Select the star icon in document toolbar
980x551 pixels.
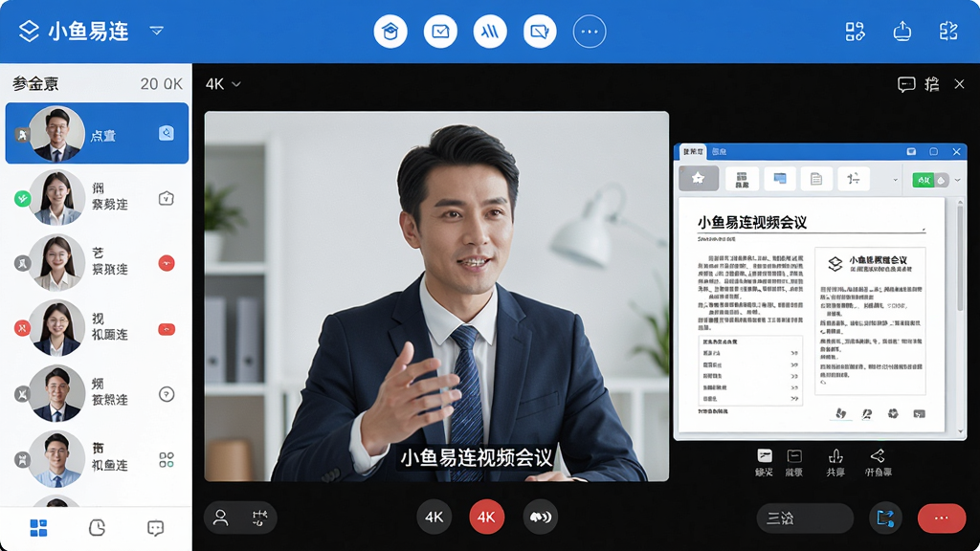pyautogui.click(x=698, y=179)
